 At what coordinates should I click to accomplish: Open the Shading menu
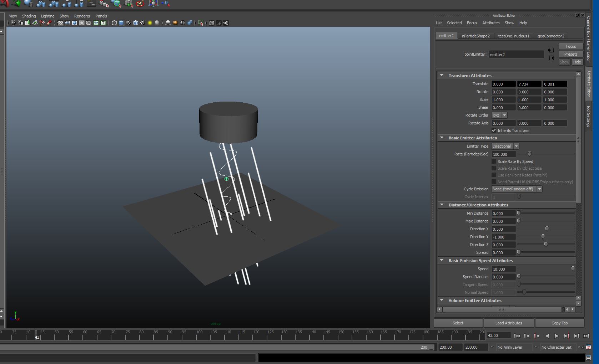pos(29,16)
